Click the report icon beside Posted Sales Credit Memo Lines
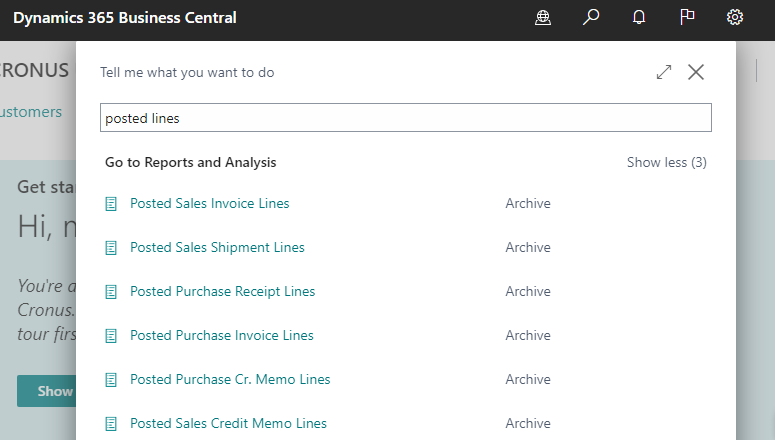Screen dimensions: 775x440 (x=111, y=424)
